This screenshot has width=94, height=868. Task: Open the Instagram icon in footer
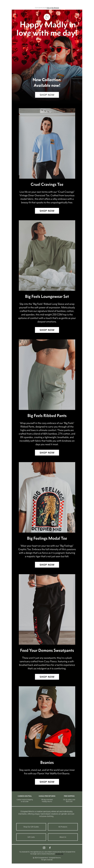pos(44,848)
